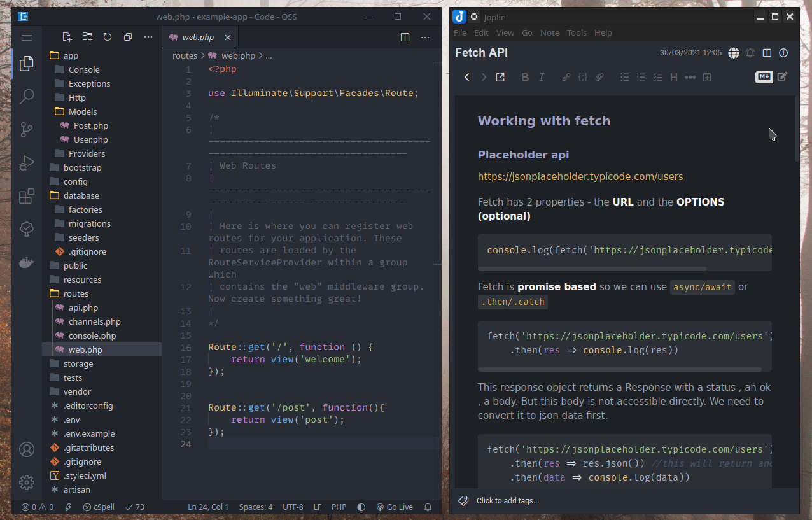Apply bold formatting in Joplin
The width and height of the screenshot is (812, 520).
click(x=525, y=77)
